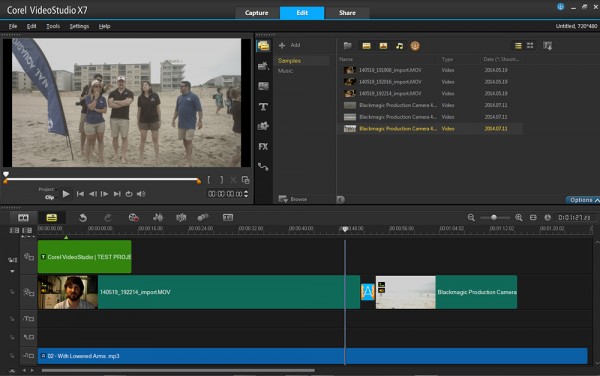Select 02 - With Lowered Arms .mp3 clip
This screenshot has width=600, height=376.
(313, 356)
